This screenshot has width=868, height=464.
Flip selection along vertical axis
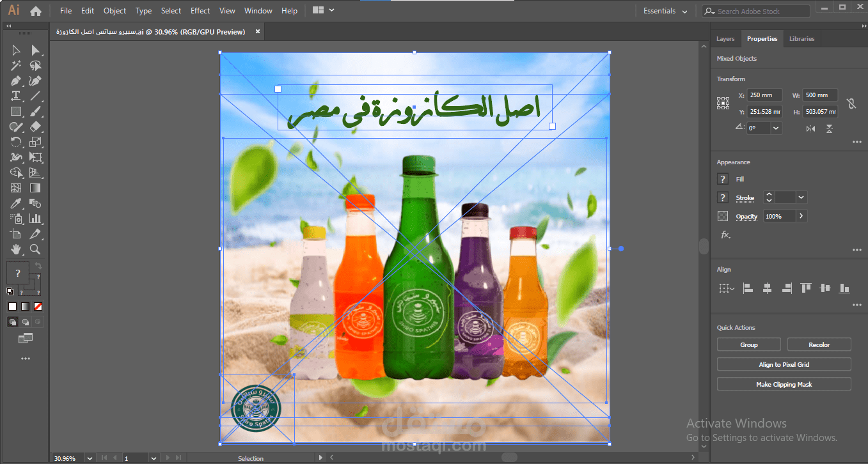tap(829, 128)
